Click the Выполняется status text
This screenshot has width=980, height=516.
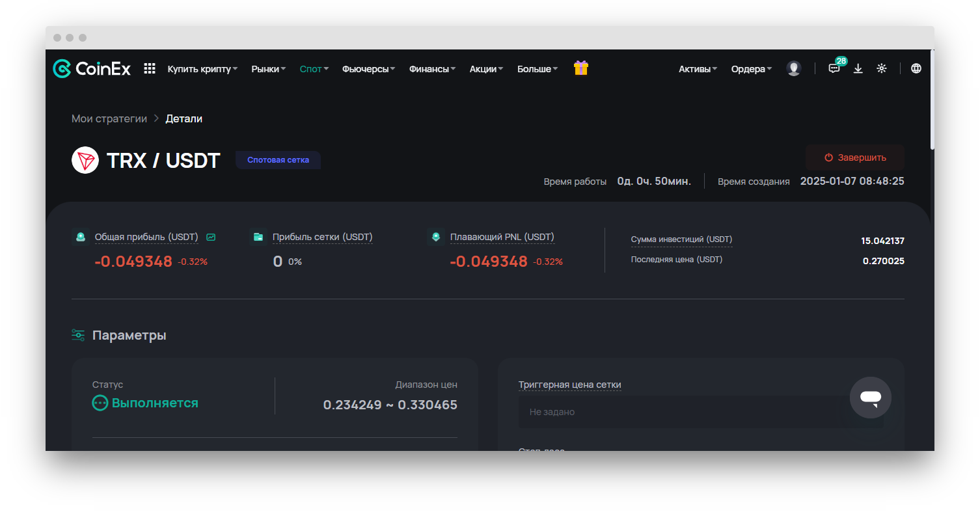pyautogui.click(x=156, y=403)
